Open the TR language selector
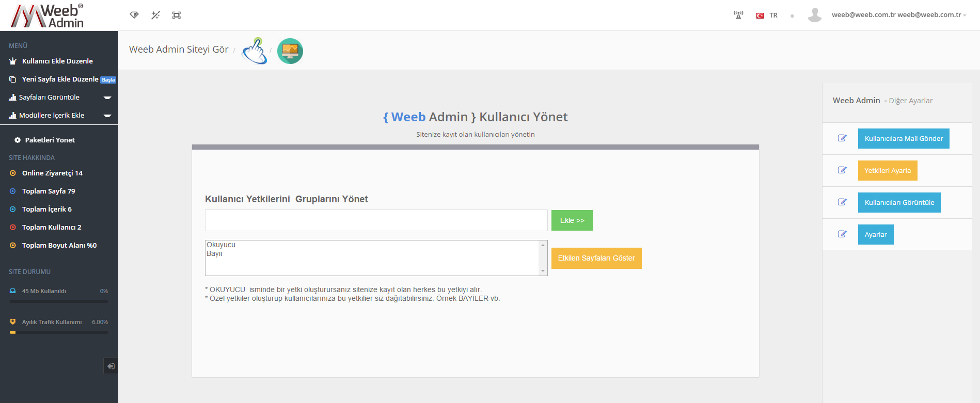 click(767, 15)
